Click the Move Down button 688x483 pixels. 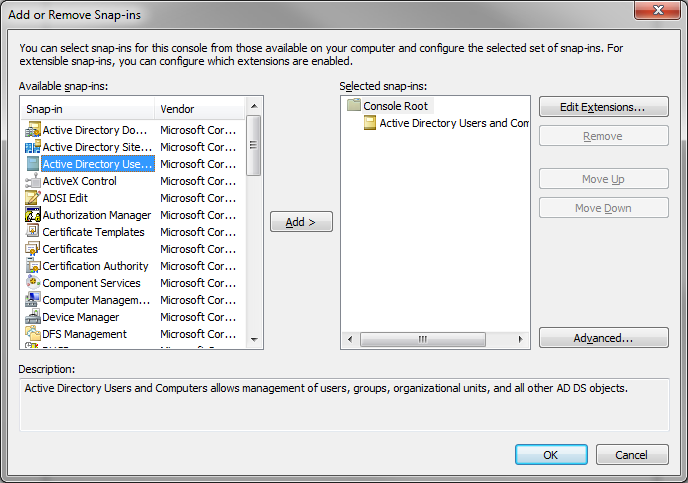click(x=603, y=208)
